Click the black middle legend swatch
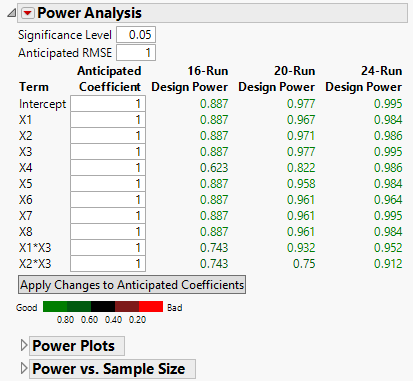413x381 pixels. [x=103, y=307]
